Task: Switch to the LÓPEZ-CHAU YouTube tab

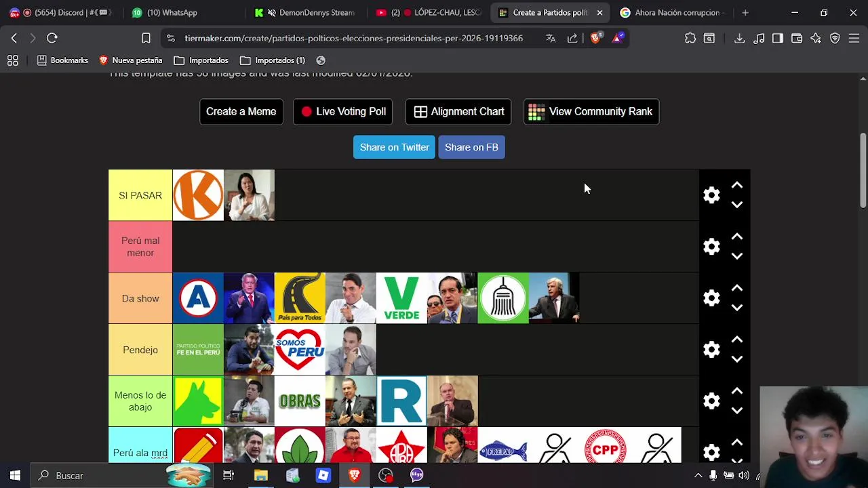Action: click(427, 12)
